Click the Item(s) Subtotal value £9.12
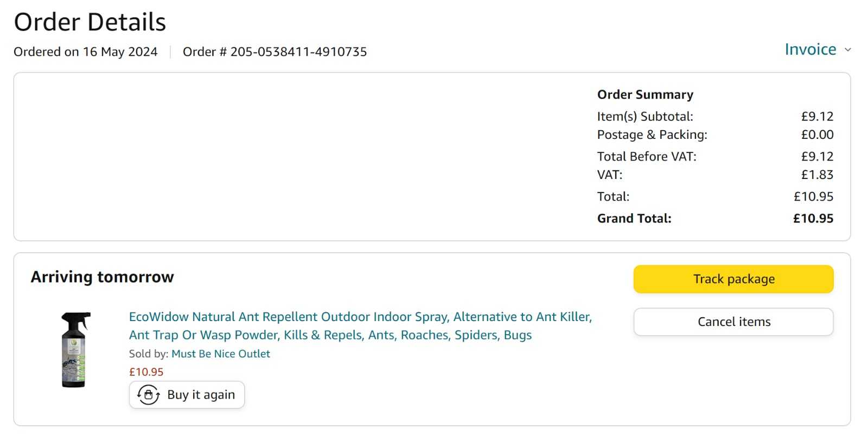The height and width of the screenshot is (448, 868). (x=817, y=116)
